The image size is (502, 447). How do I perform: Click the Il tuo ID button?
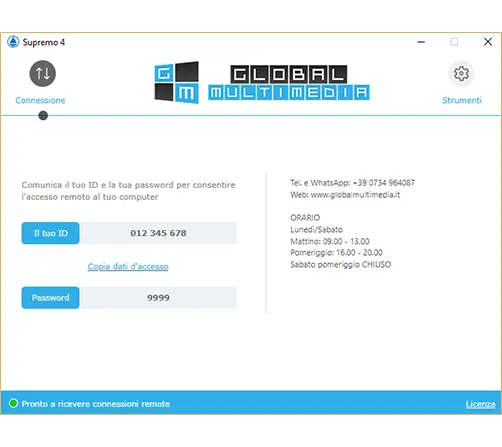coord(51,233)
